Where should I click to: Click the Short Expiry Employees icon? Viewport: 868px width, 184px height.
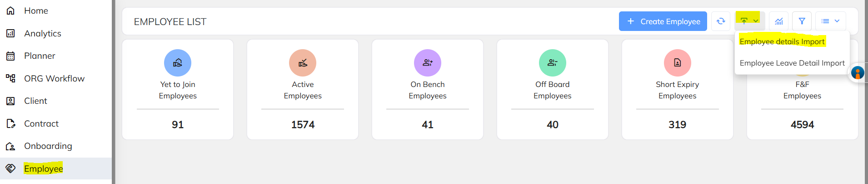click(x=677, y=63)
